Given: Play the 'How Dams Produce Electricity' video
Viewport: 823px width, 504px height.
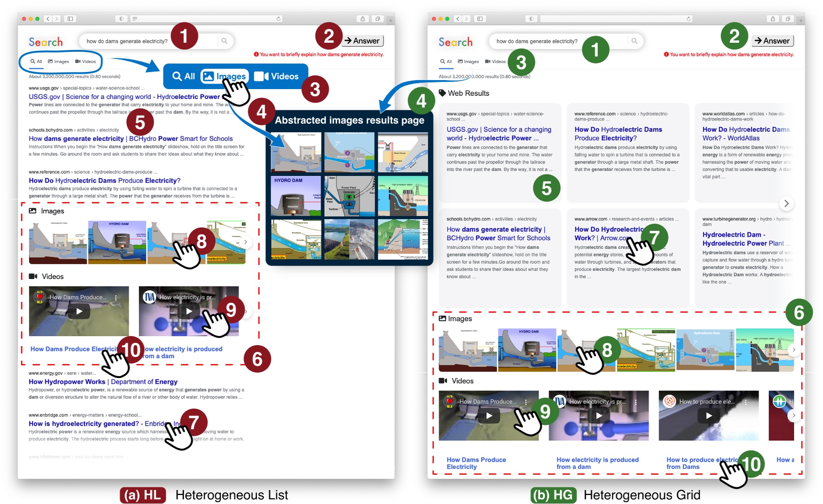Looking at the screenshot, I should [x=79, y=311].
